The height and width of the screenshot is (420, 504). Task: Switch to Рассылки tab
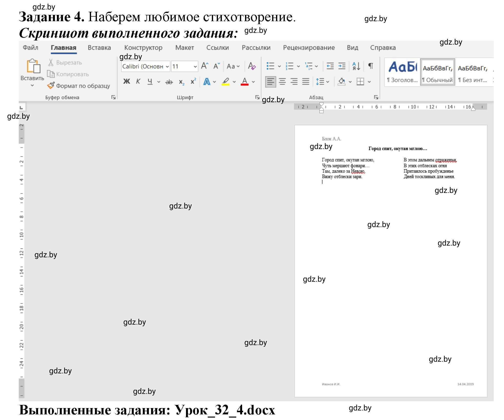point(256,48)
